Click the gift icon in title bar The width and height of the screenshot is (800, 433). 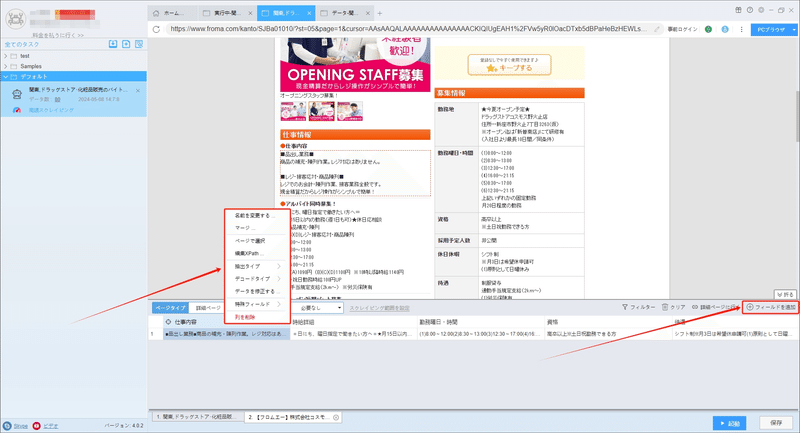point(738,10)
